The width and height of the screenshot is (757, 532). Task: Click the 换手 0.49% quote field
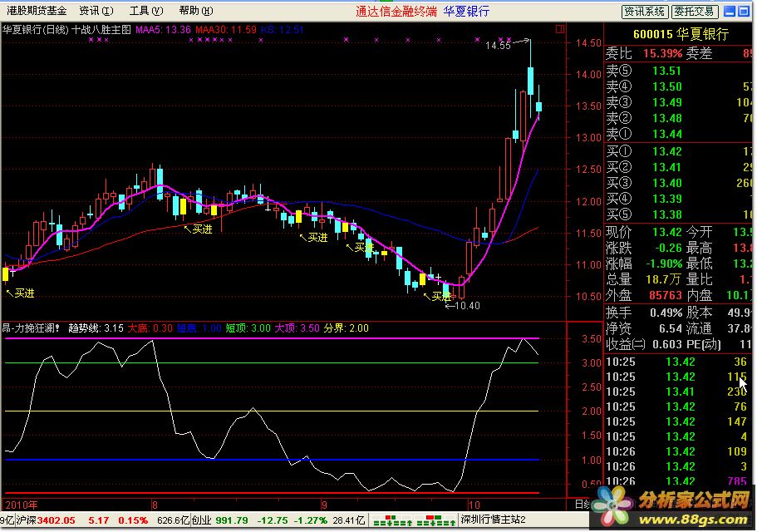[x=644, y=313]
